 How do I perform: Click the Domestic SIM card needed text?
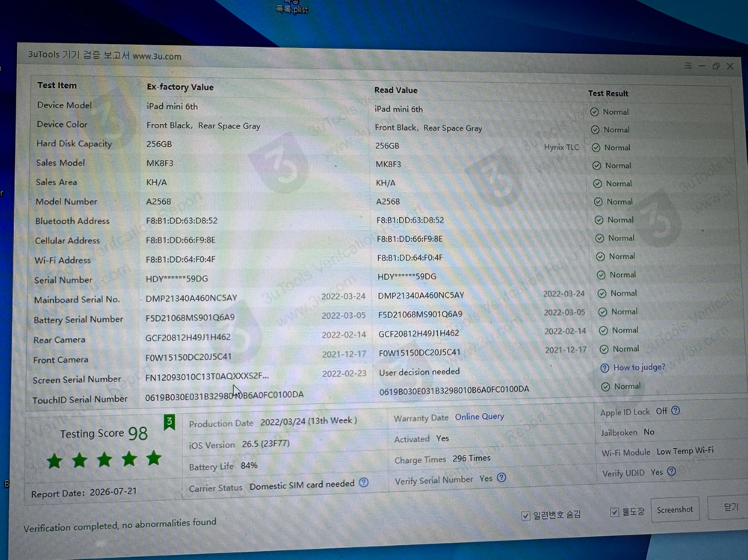point(302,485)
